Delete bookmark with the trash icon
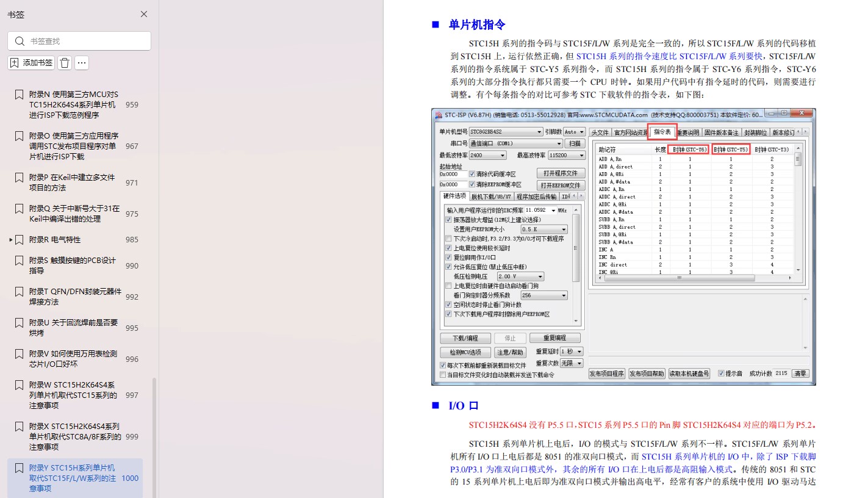The width and height of the screenshot is (868, 498). coord(65,63)
